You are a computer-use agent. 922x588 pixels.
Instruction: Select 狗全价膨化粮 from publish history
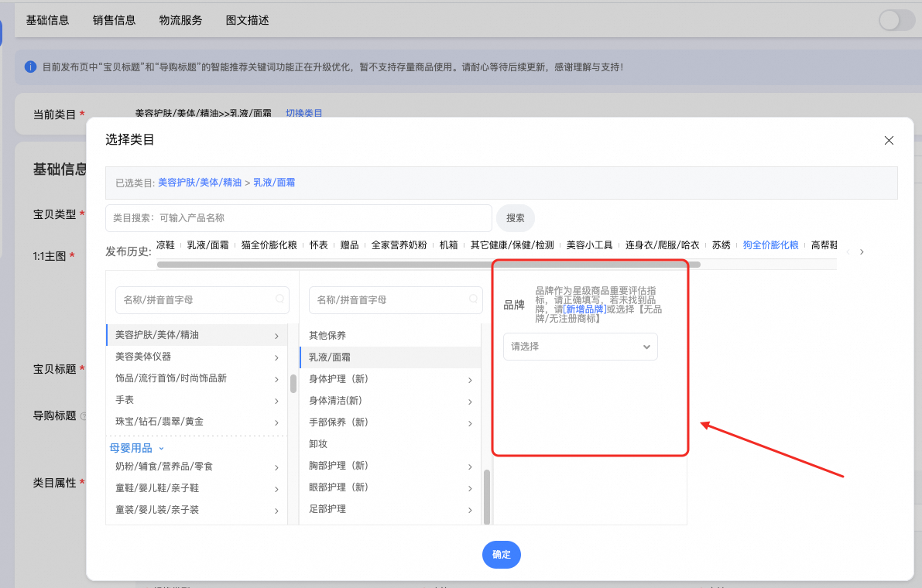tap(770, 245)
